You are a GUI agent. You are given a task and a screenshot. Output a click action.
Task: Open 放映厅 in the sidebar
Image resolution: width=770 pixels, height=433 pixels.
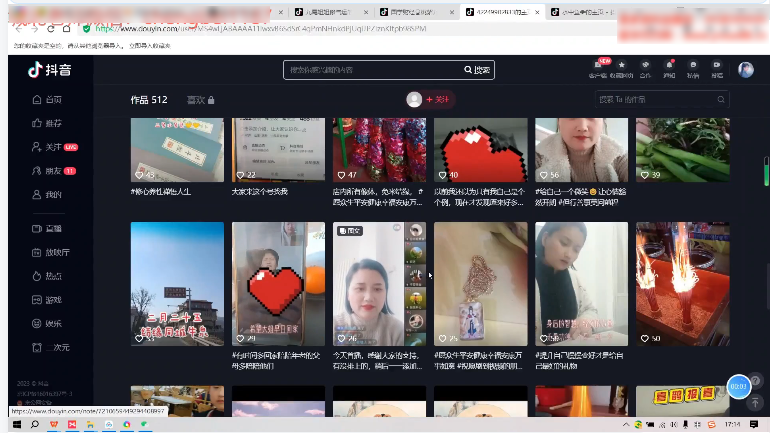[51, 252]
